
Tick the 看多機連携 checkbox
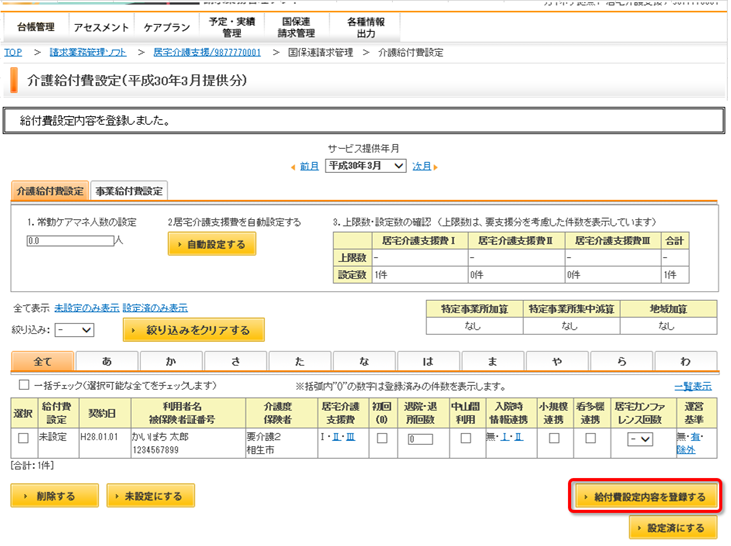click(x=590, y=438)
